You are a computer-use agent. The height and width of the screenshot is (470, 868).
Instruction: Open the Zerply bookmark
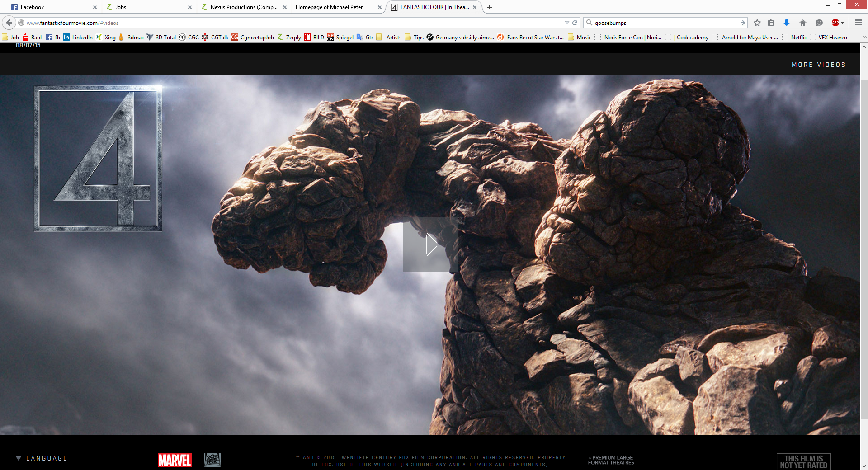(289, 37)
